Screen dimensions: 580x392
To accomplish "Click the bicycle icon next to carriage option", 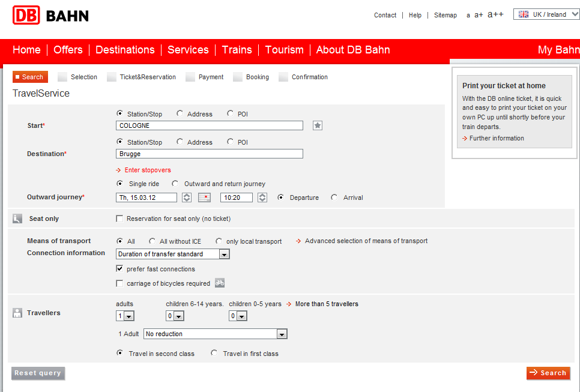I will (220, 283).
